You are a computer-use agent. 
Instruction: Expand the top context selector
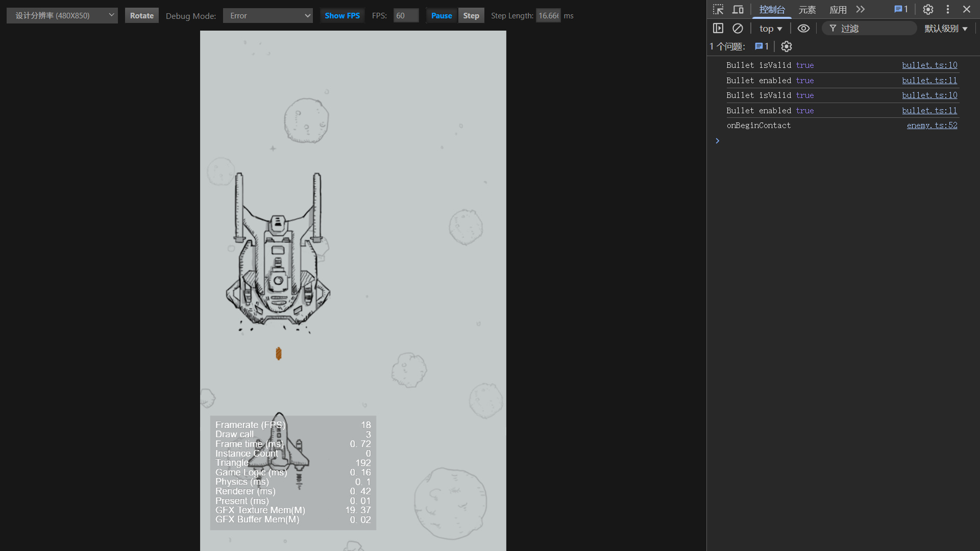[770, 29]
